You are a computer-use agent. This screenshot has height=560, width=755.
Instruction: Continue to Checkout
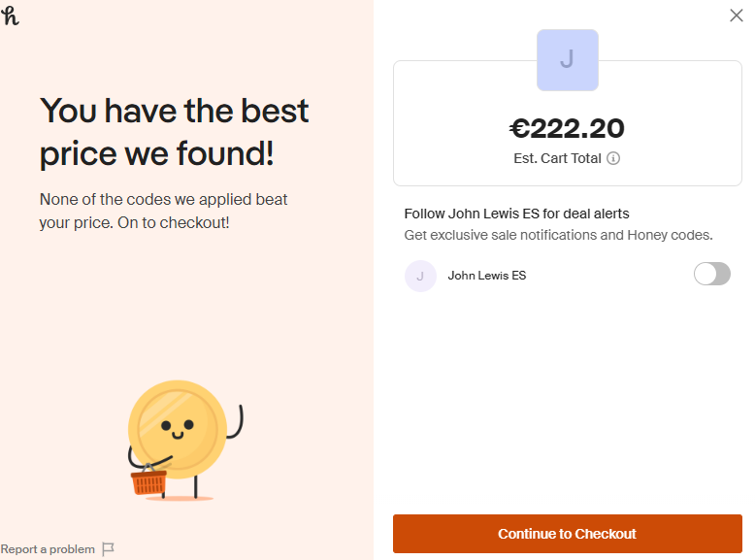[567, 534]
